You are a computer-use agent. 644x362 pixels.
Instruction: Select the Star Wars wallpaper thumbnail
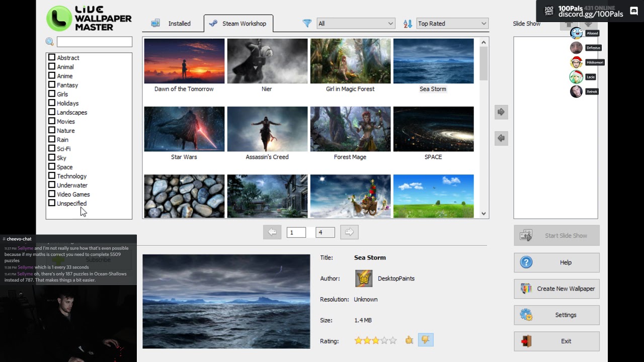[184, 129]
